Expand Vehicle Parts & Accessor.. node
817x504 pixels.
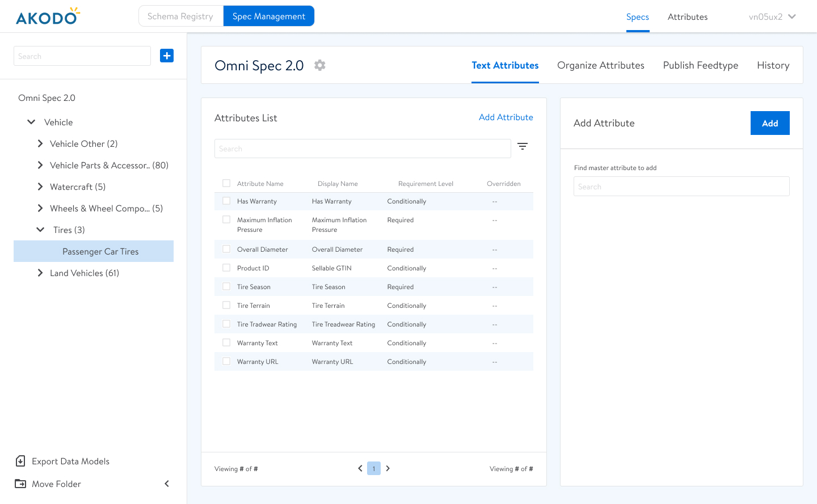(40, 165)
